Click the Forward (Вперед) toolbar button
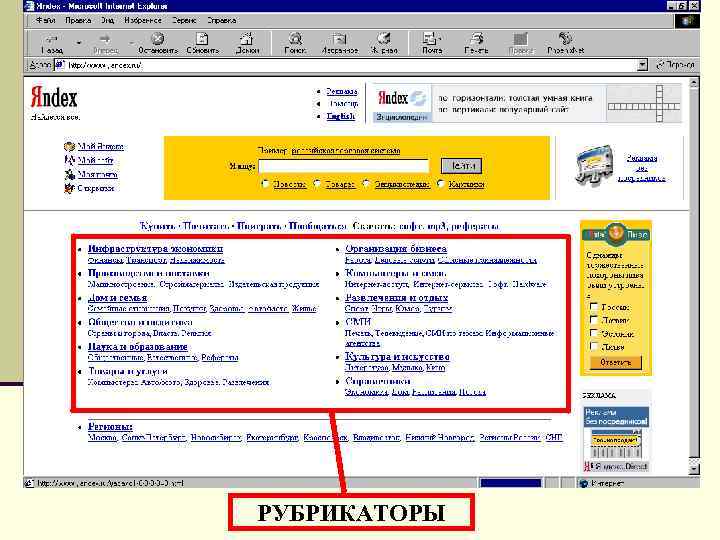The height and width of the screenshot is (540, 720). click(x=106, y=44)
